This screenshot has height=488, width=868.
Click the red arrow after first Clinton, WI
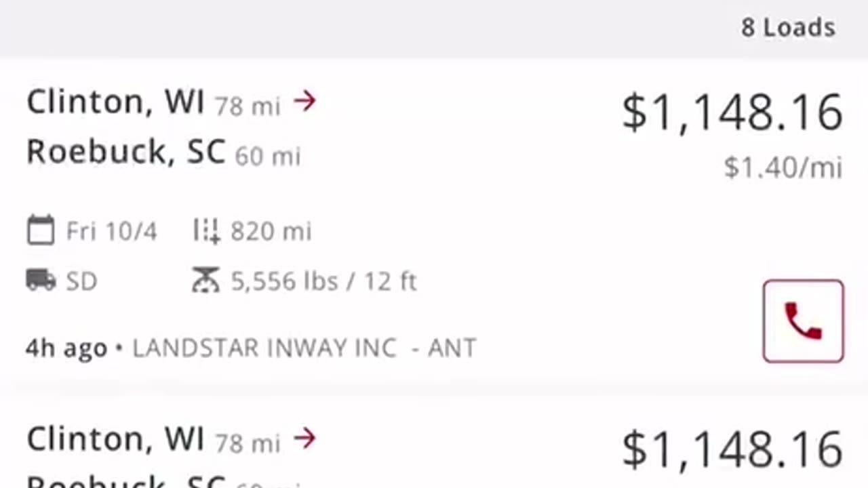coord(305,102)
